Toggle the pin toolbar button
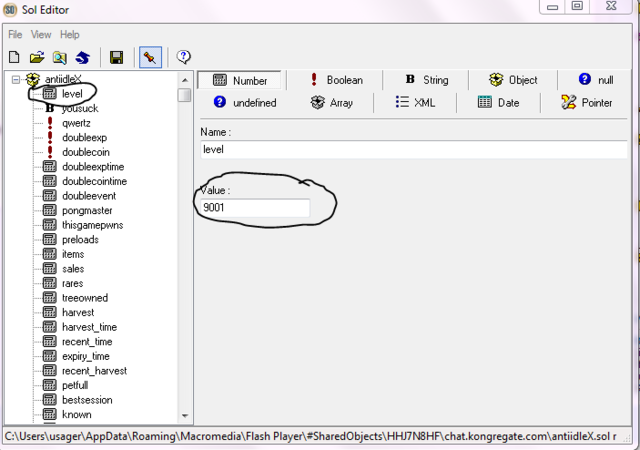 [x=151, y=57]
